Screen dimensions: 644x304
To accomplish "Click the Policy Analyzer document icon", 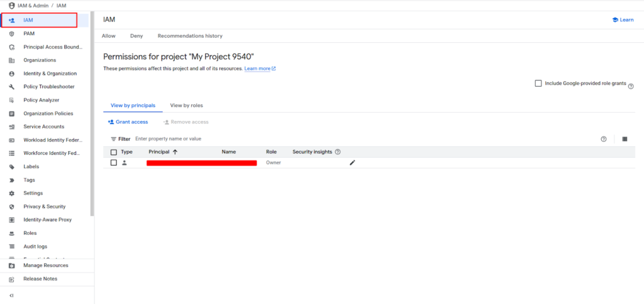I will click(11, 100).
